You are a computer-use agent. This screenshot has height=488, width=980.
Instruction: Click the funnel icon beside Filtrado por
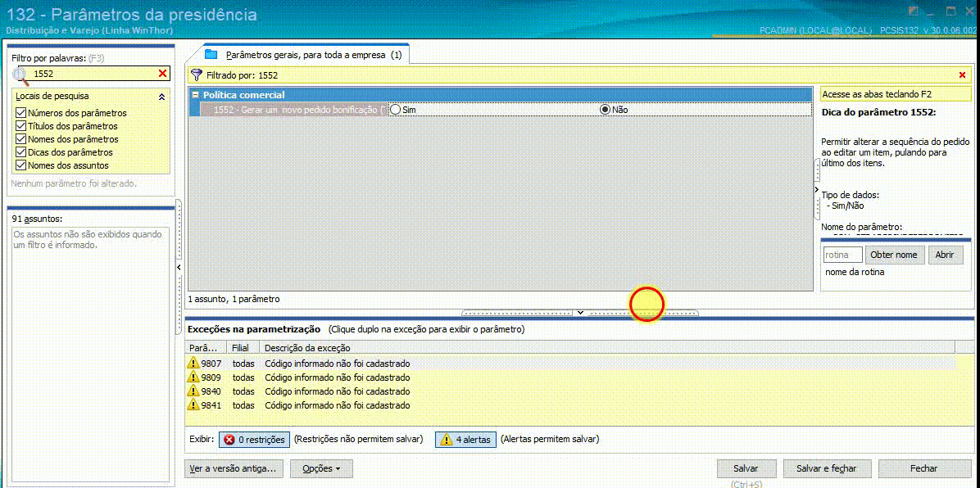(x=197, y=75)
